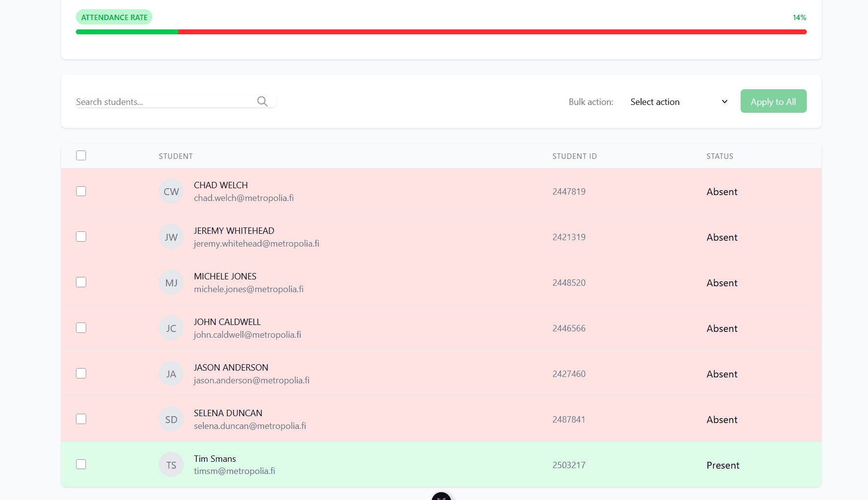Viewport: 868px width, 500px height.
Task: Check the select-all students checkbox
Action: (x=81, y=155)
